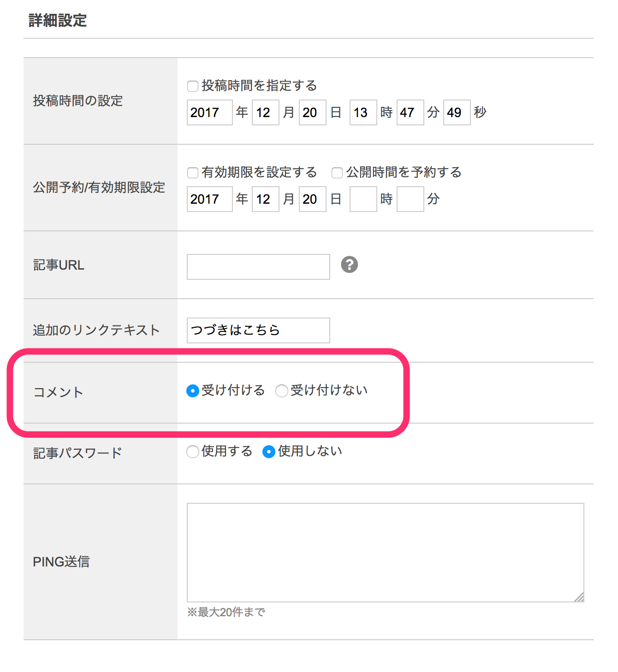Click the day field showing 20 under 公開予約
618x672 pixels.
312,199
